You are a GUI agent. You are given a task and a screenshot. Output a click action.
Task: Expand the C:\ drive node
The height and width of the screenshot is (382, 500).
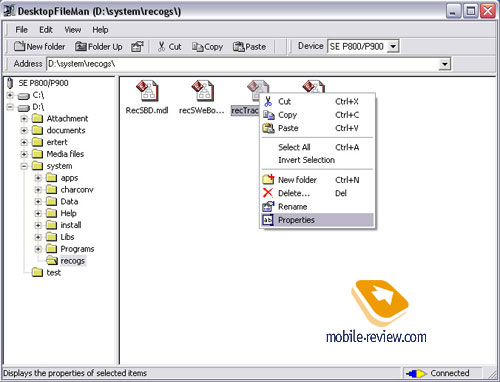tap(10, 95)
